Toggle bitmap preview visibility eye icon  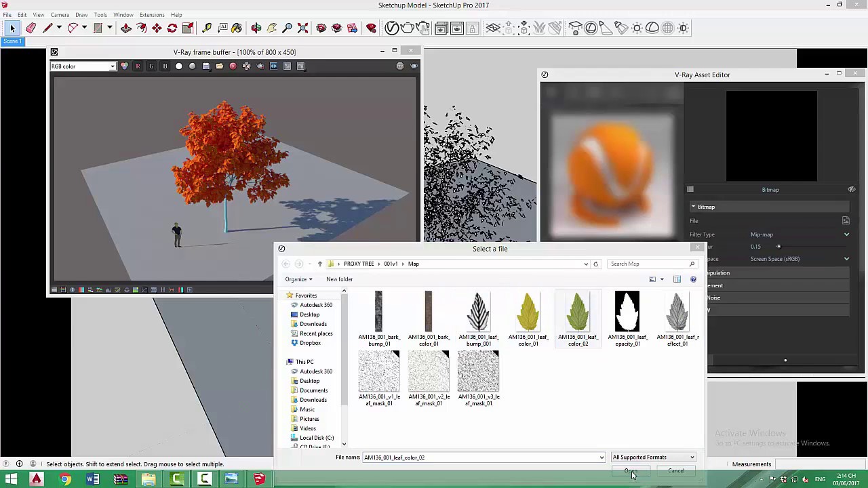click(852, 190)
